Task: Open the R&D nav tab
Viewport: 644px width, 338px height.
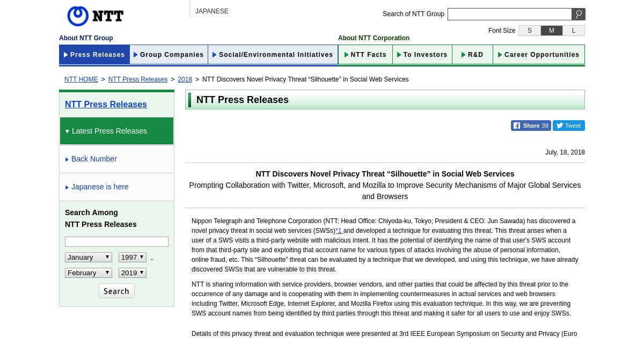Action: tap(473, 55)
